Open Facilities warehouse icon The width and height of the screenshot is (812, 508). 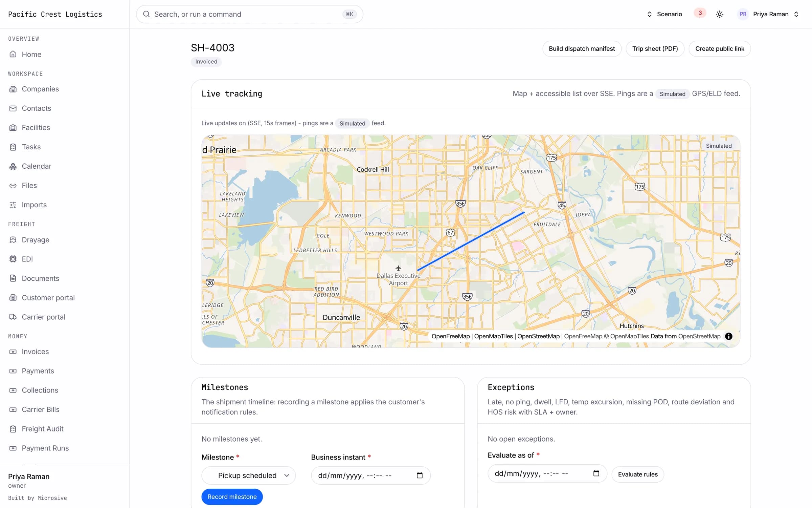pos(13,128)
